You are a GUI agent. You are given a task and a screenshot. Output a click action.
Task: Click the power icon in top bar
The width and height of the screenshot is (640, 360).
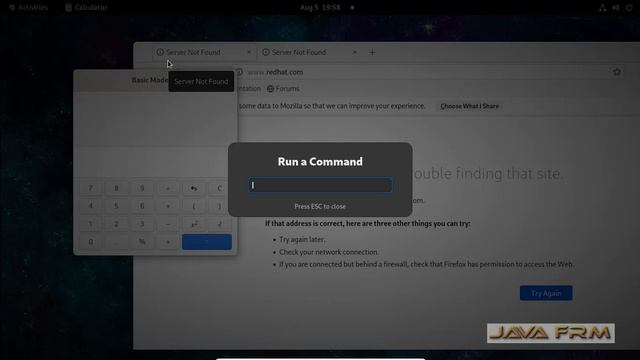(x=629, y=7)
